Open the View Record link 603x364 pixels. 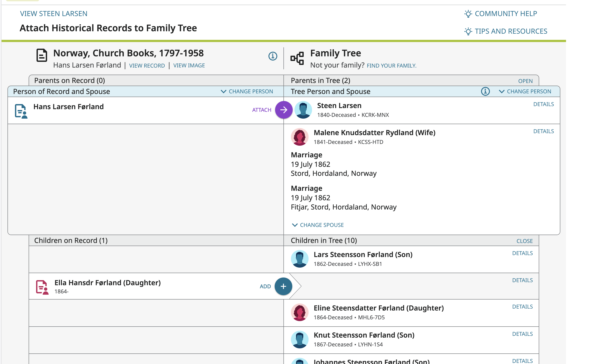[x=147, y=66]
